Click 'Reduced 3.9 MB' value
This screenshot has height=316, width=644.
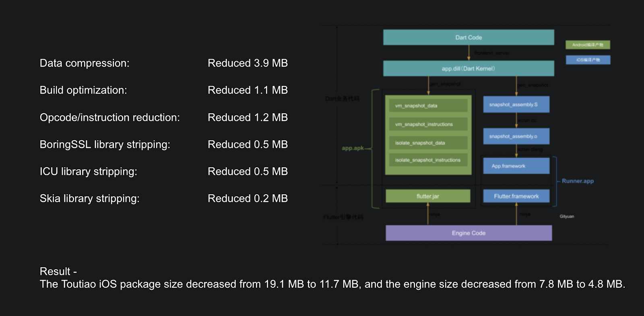(248, 63)
